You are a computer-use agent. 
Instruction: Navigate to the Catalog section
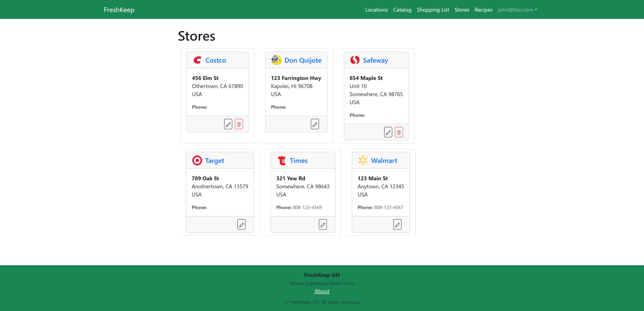pyautogui.click(x=402, y=10)
